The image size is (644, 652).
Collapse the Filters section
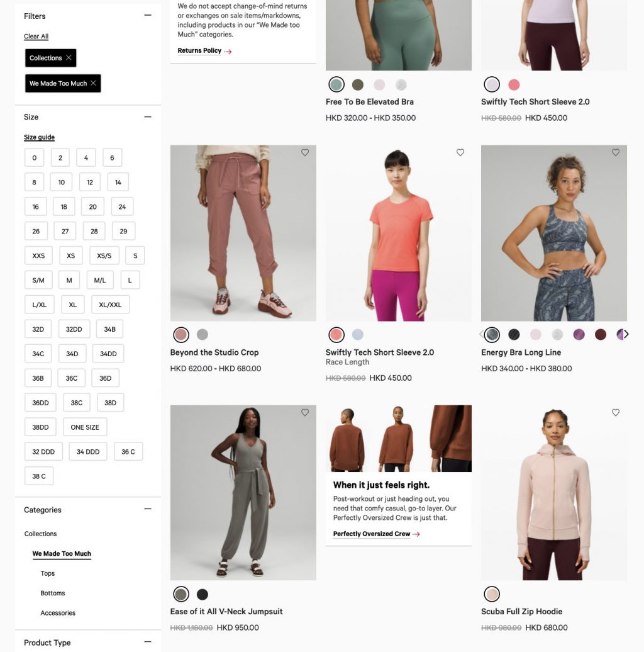click(148, 15)
